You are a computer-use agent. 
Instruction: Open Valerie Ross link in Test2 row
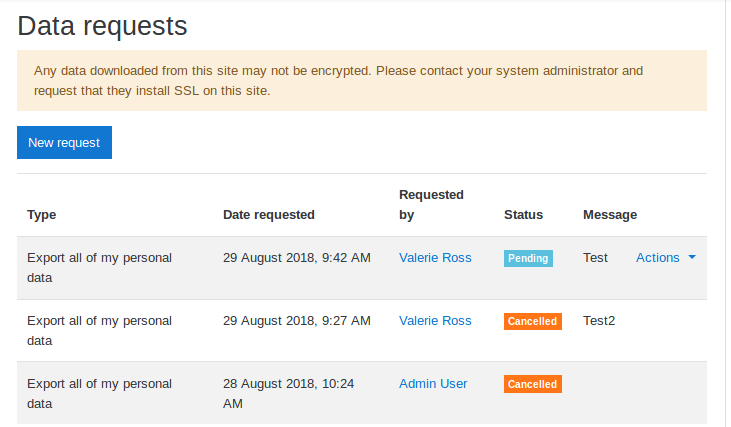[x=435, y=321]
